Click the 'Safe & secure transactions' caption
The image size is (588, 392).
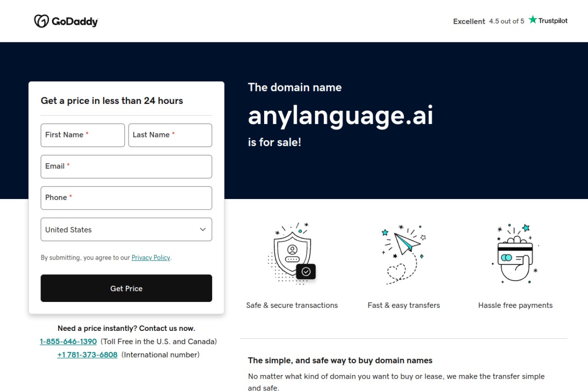292,305
